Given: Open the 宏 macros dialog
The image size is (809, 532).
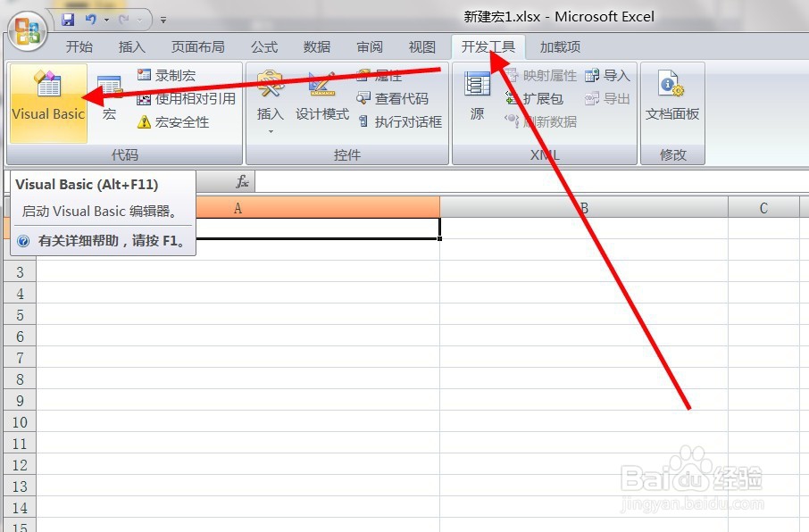Looking at the screenshot, I should point(109,98).
